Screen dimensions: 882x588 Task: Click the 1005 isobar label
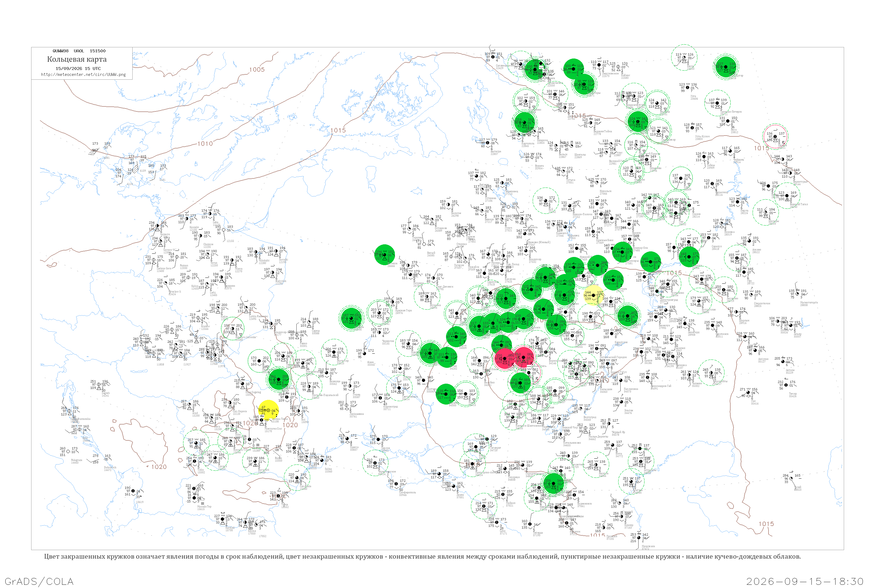(257, 69)
